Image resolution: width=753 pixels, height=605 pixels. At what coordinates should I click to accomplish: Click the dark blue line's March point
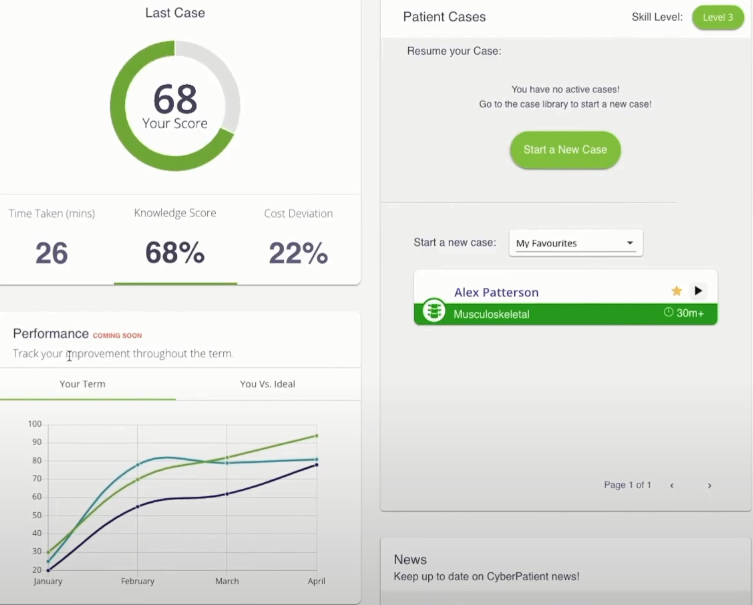coord(227,494)
